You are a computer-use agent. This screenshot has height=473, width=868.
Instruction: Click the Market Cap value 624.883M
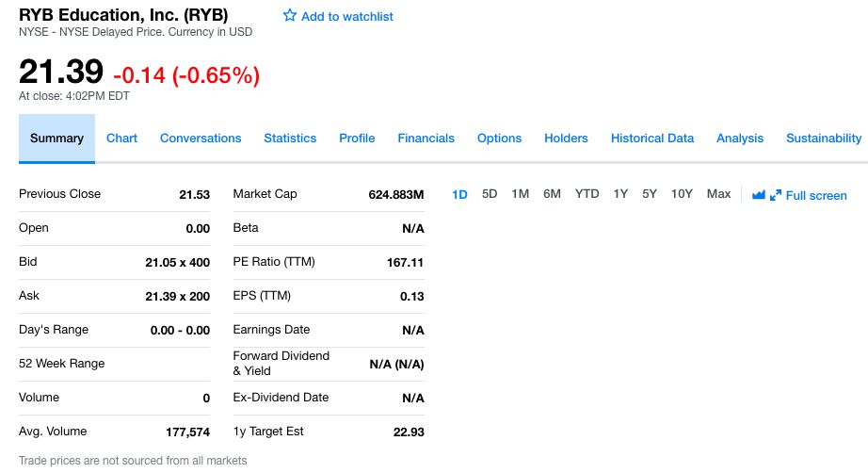click(396, 194)
